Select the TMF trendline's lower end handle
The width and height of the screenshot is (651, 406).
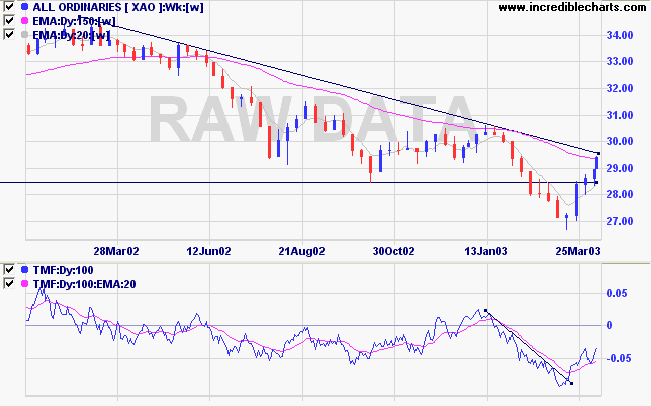(x=572, y=383)
